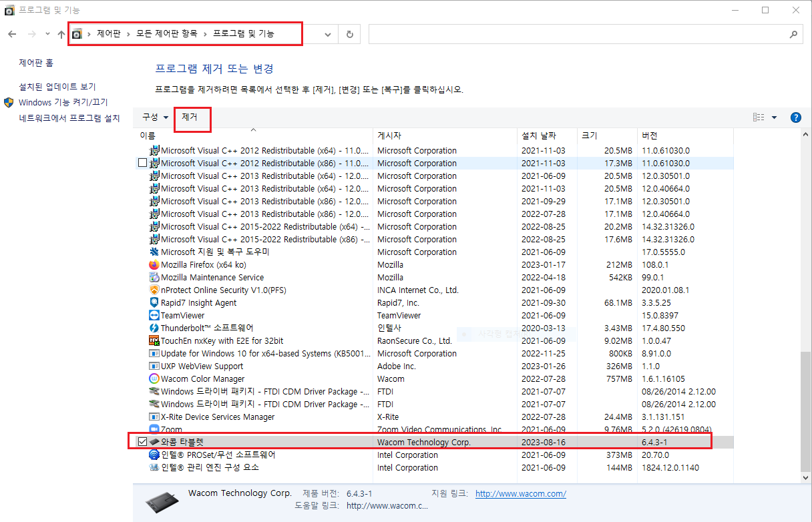Open Windows 기능 켜기/끄기 link
Viewport: 812px width, 522px height.
pos(63,103)
